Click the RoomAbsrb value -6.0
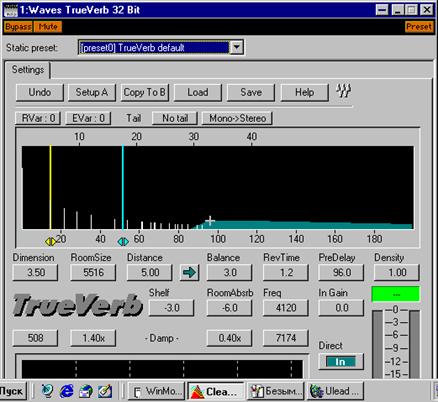 tap(229, 308)
